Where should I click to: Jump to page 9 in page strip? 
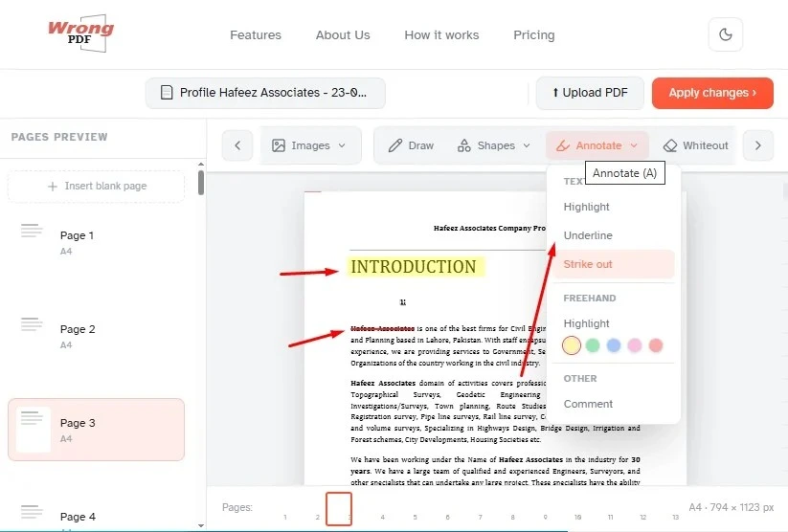click(x=545, y=517)
